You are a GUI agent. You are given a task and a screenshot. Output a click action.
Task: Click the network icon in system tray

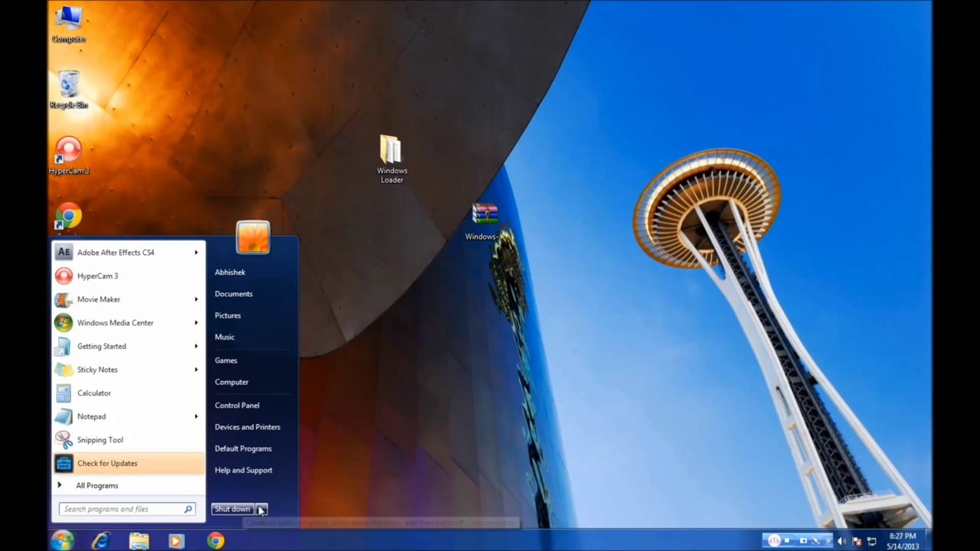click(871, 542)
